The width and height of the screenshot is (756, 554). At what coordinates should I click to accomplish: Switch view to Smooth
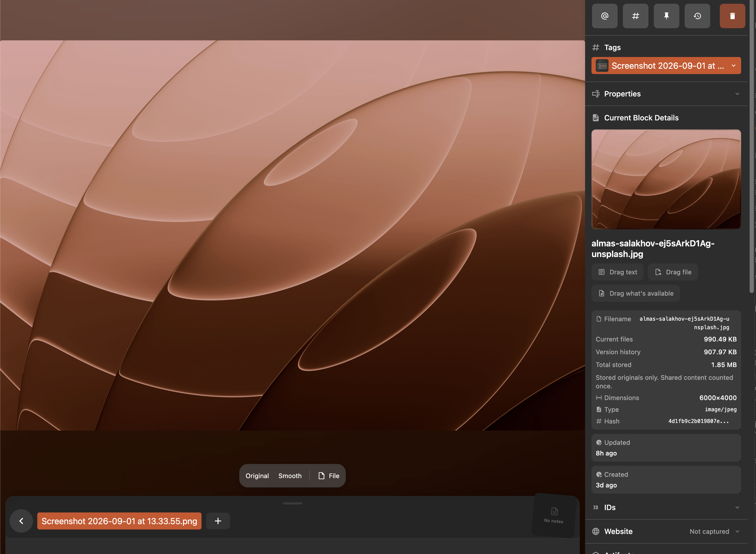point(290,475)
